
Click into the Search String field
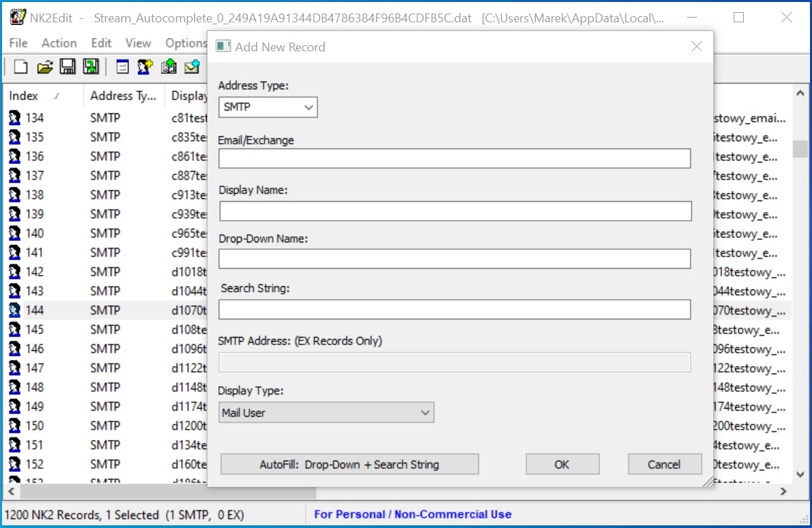coord(454,310)
